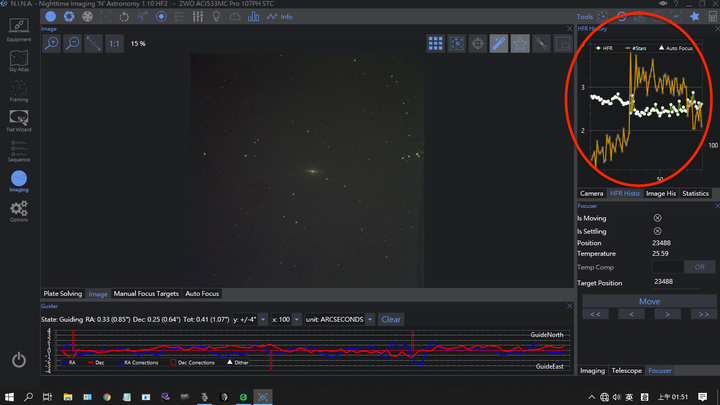The width and height of the screenshot is (720, 405).
Task: Click the rotator panel icon
Action: [124, 17]
